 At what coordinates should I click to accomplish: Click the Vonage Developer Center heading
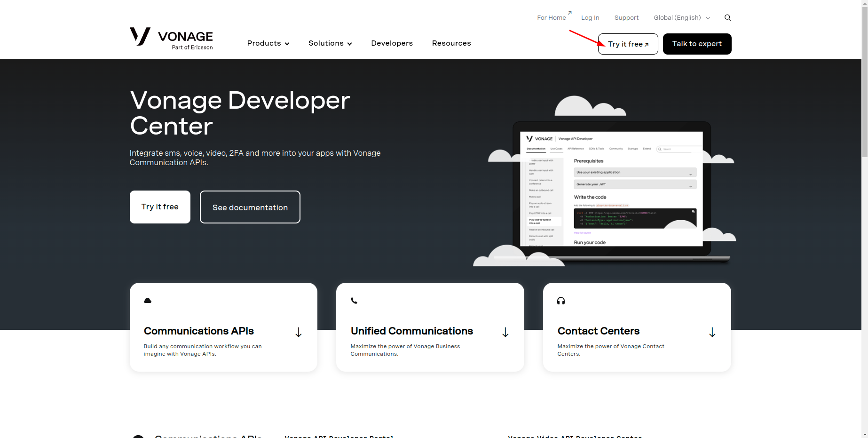pyautogui.click(x=240, y=113)
